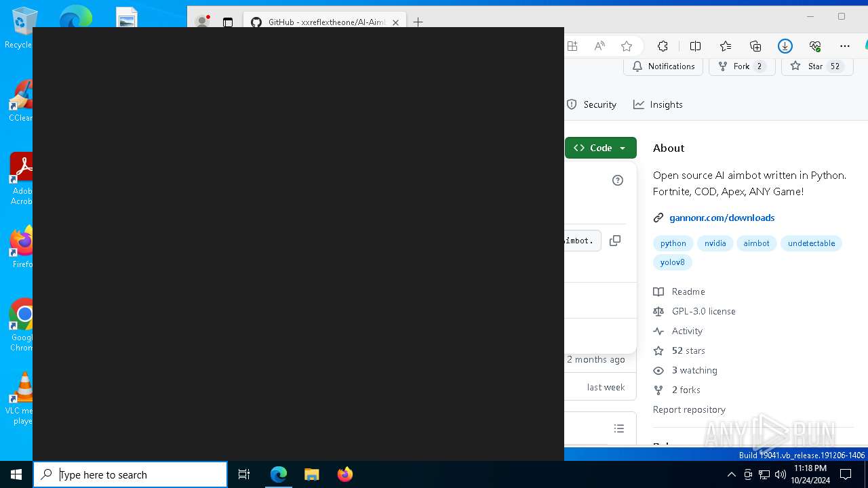
Task: Select the python topic tag
Action: 673,243
